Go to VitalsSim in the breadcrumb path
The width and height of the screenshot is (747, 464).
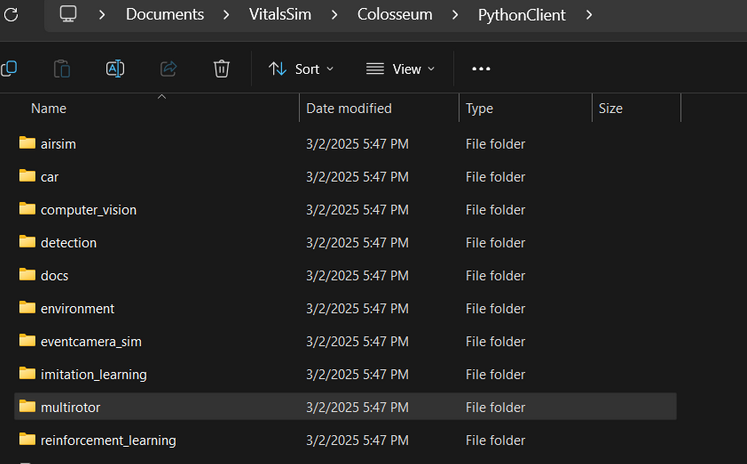[x=280, y=14]
